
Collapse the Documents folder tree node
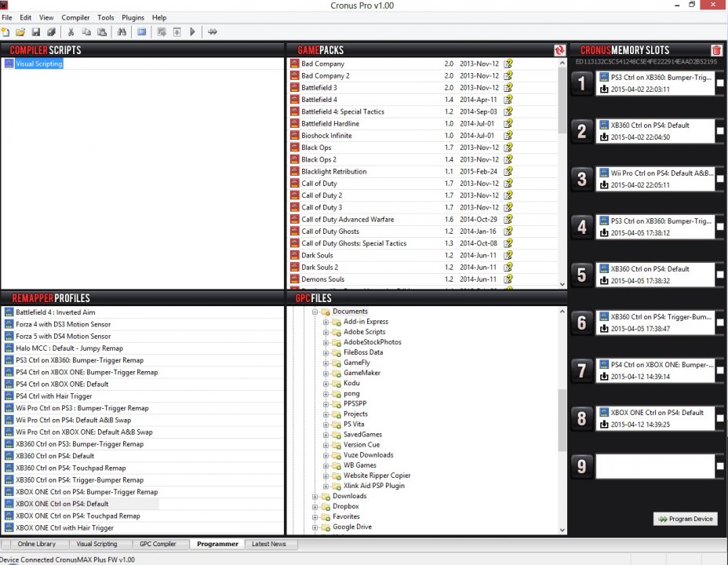315,312
